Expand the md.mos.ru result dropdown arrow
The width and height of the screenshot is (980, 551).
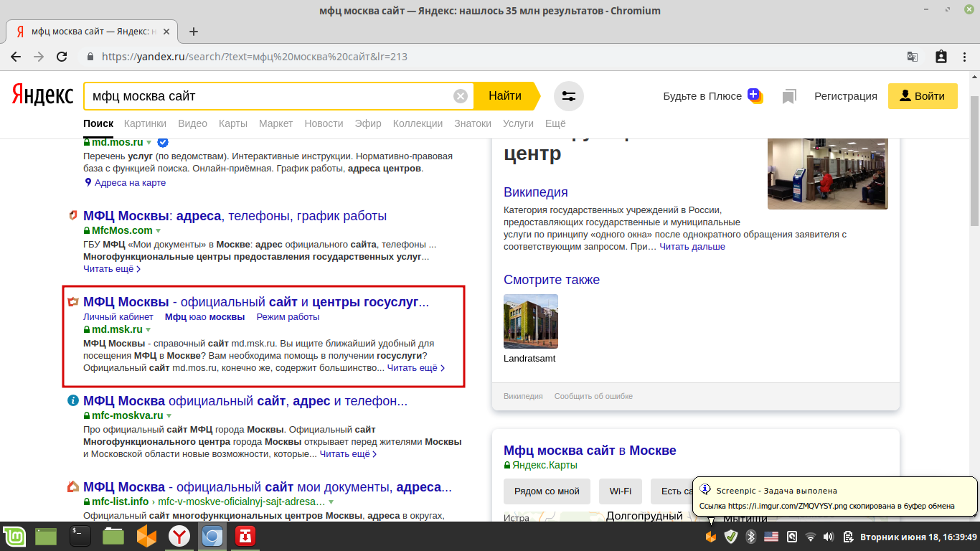pos(149,143)
